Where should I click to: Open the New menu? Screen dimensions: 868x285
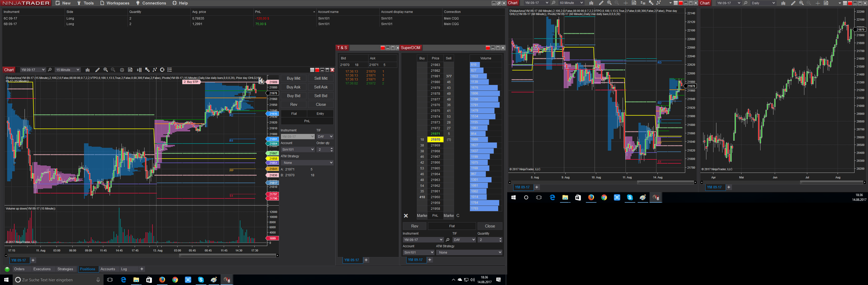[x=63, y=3]
